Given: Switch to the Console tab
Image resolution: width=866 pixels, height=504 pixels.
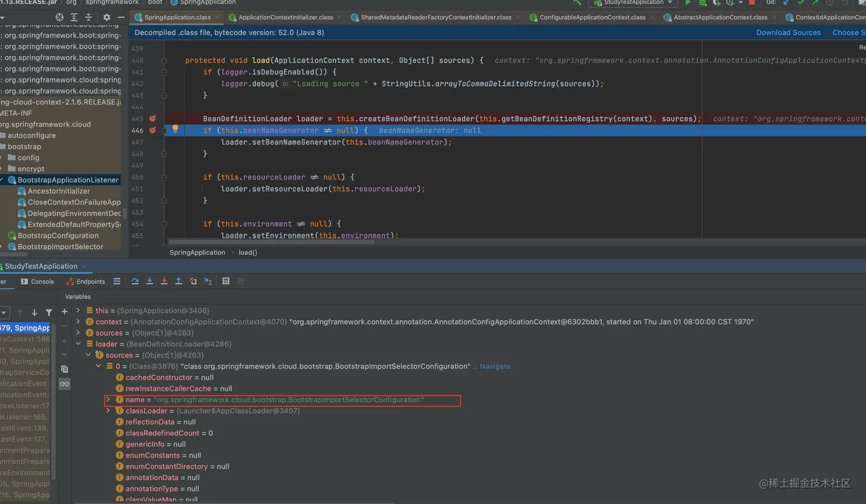Looking at the screenshot, I should coord(37,282).
